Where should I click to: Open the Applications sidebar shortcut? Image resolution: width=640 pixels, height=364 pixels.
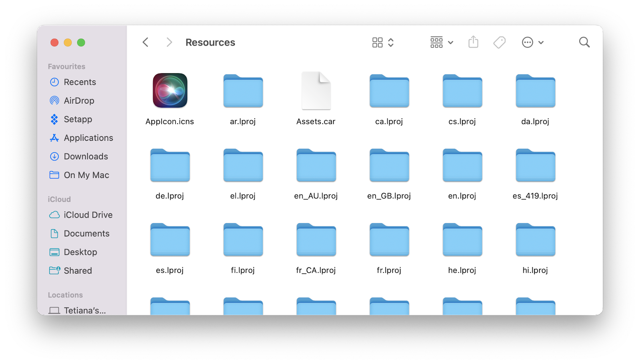point(88,138)
